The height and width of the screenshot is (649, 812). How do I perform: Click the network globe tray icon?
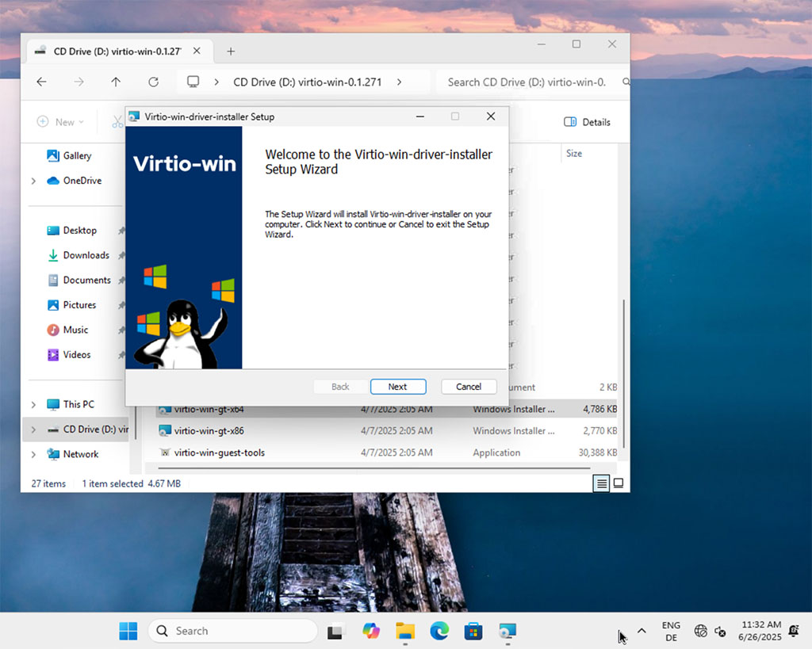tap(701, 631)
